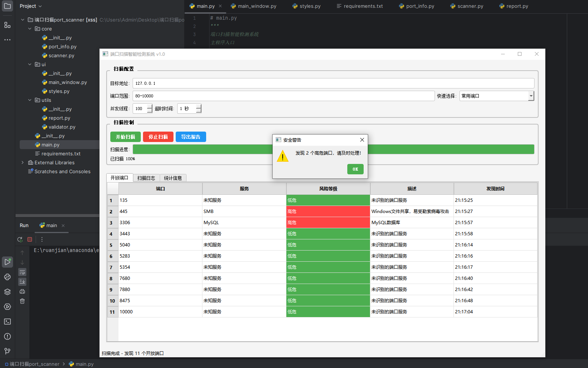Switch to styles.py editor tab
The width and height of the screenshot is (588, 368).
[x=306, y=6]
